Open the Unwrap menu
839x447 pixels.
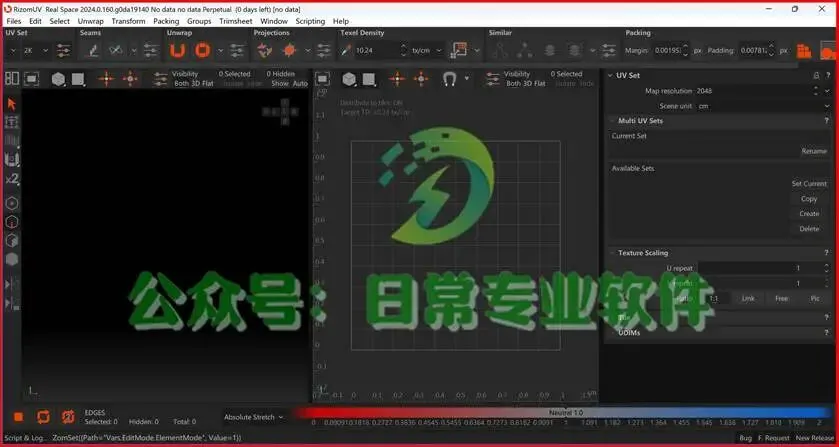90,21
